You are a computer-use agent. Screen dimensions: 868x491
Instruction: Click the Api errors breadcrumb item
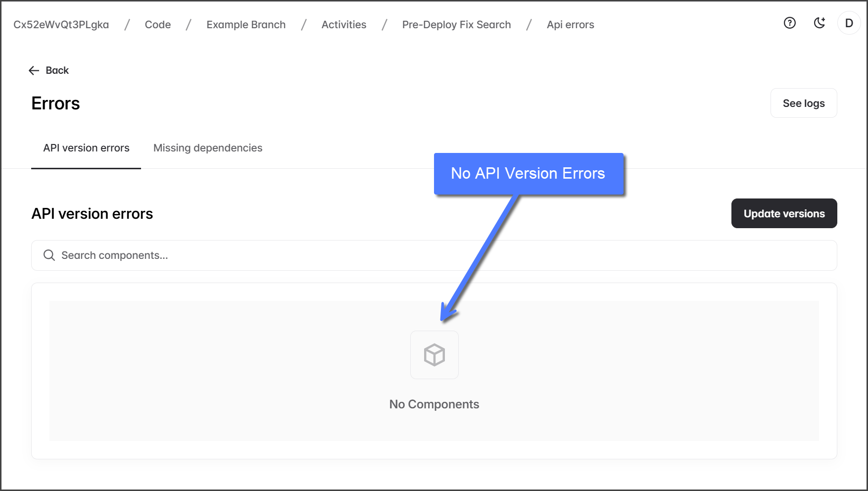pyautogui.click(x=570, y=25)
